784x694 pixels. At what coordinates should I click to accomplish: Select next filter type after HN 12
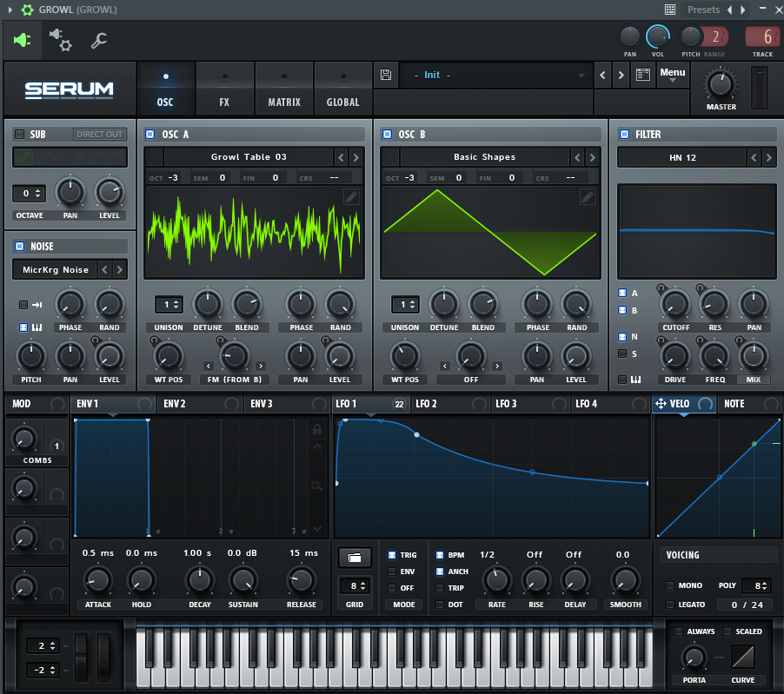point(767,157)
